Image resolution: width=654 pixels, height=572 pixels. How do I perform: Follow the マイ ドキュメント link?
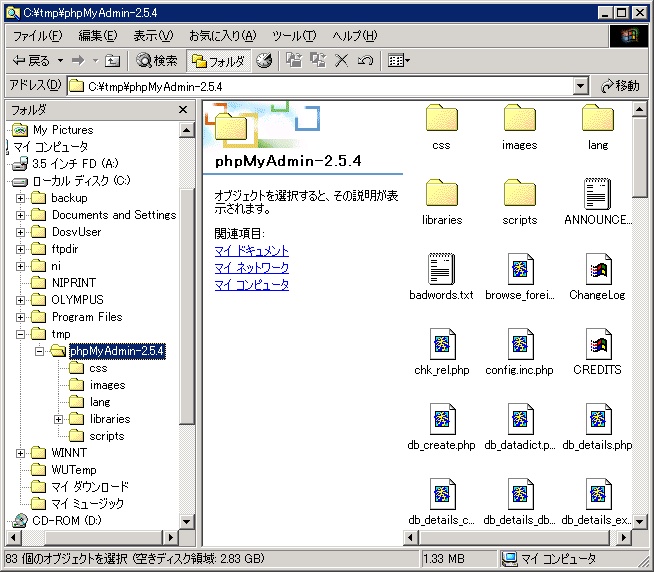[x=252, y=251]
